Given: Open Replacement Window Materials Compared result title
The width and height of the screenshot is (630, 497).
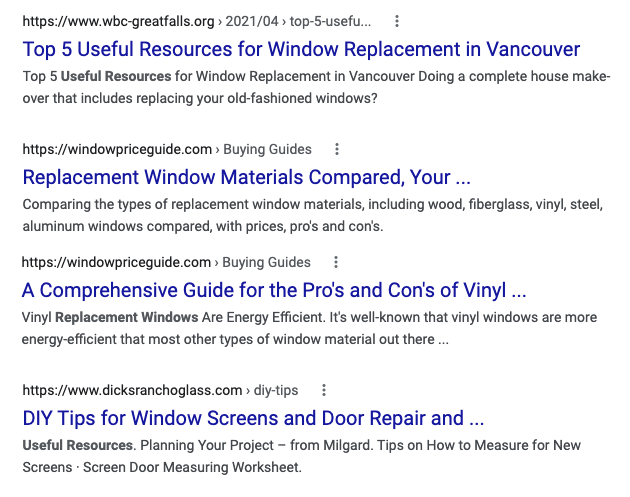Looking at the screenshot, I should 246,179.
